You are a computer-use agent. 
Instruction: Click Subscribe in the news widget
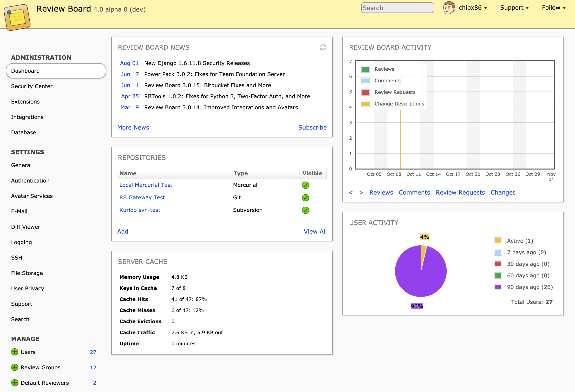click(x=312, y=127)
